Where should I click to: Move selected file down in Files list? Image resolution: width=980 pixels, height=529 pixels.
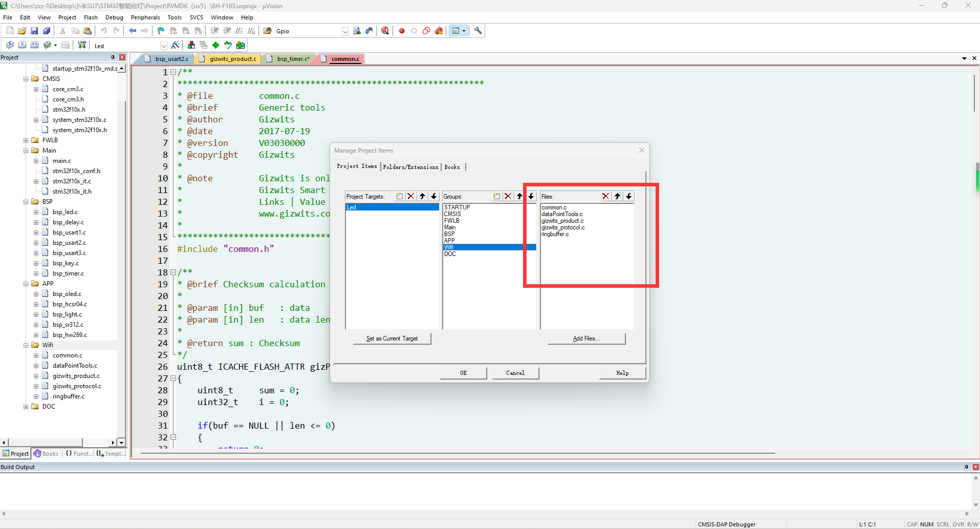(629, 196)
